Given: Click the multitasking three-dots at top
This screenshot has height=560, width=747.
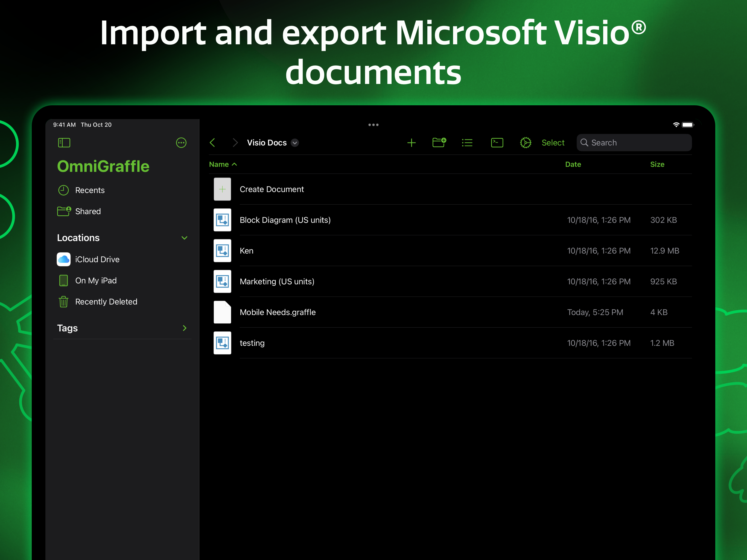Looking at the screenshot, I should (x=373, y=125).
